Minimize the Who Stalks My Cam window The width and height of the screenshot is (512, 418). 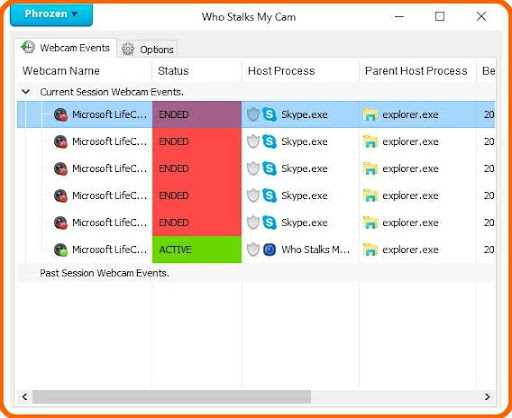[399, 16]
